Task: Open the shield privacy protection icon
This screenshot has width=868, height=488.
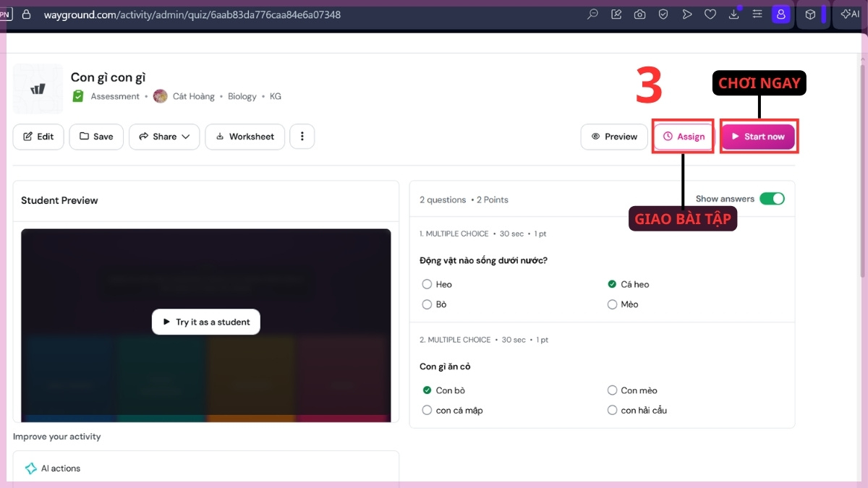Action: (663, 14)
